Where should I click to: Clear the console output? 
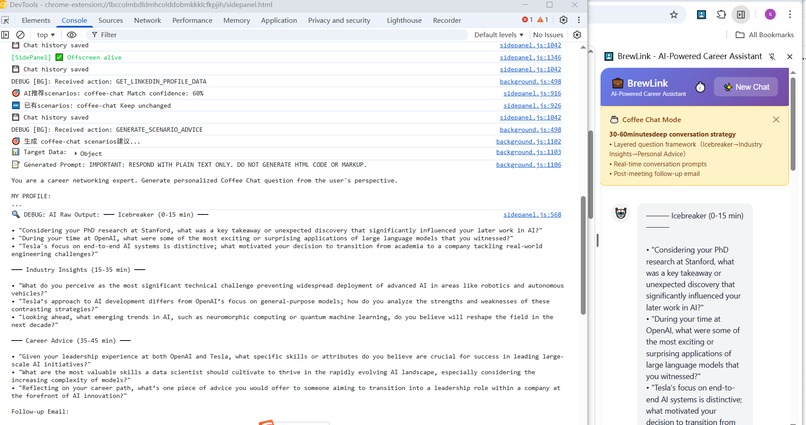point(21,35)
